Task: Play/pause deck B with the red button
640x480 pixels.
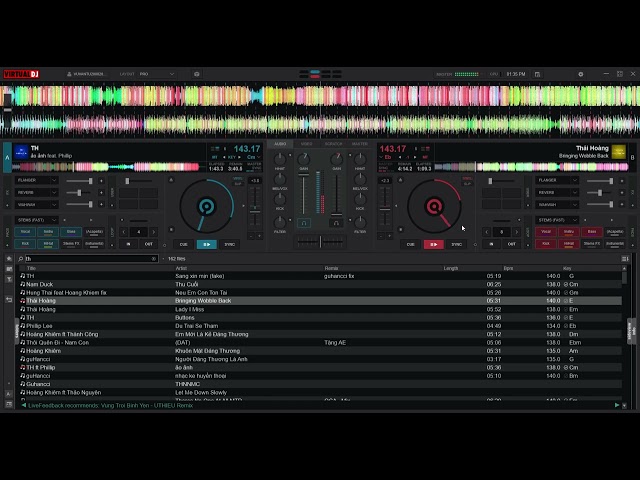Action: 433,244
